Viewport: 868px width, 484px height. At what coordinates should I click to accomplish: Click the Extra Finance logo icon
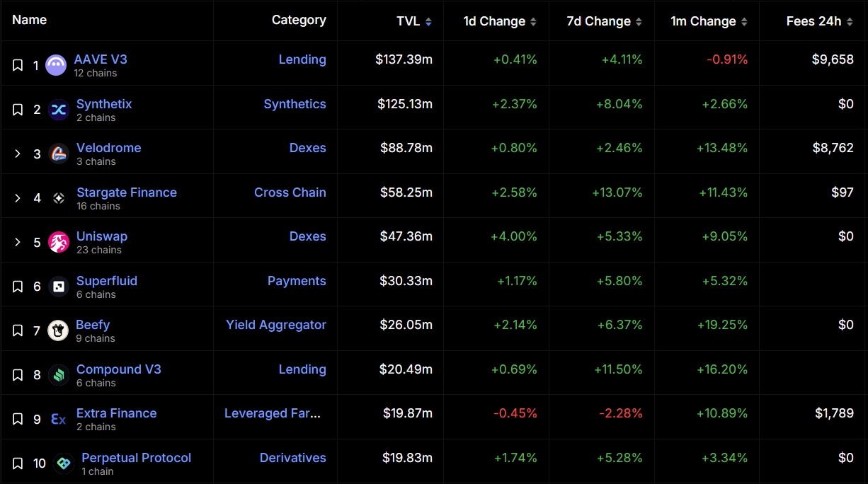click(59, 419)
